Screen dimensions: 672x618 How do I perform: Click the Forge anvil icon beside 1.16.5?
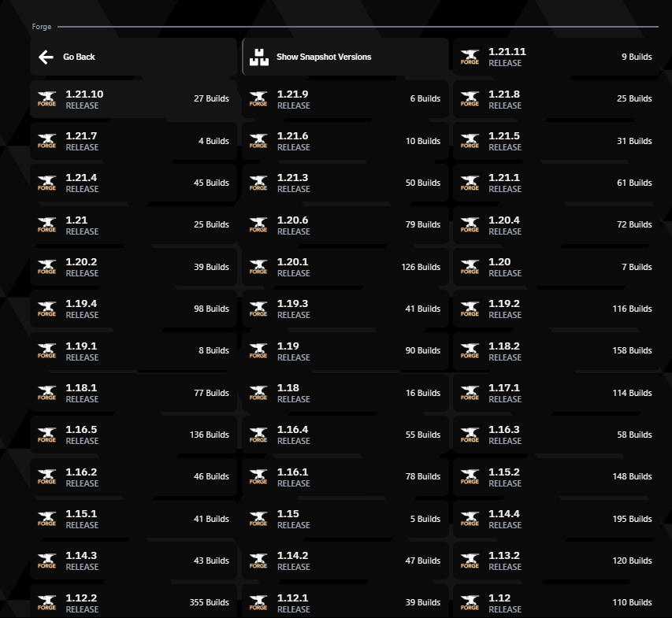(47, 435)
